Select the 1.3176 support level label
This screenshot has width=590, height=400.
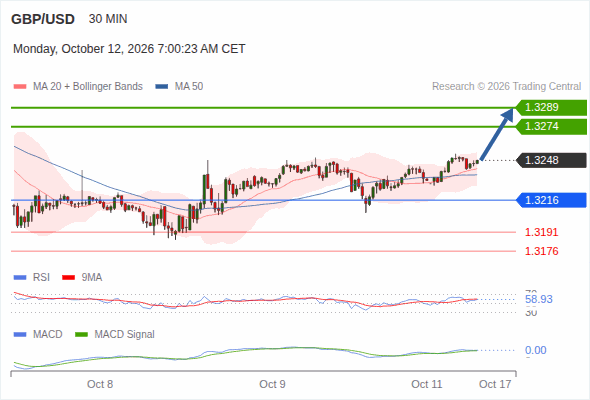coord(541,251)
